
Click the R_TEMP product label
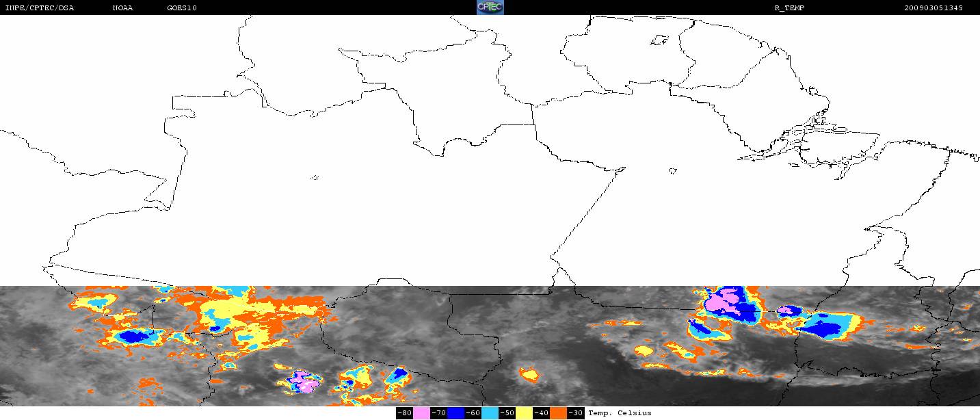(x=789, y=8)
